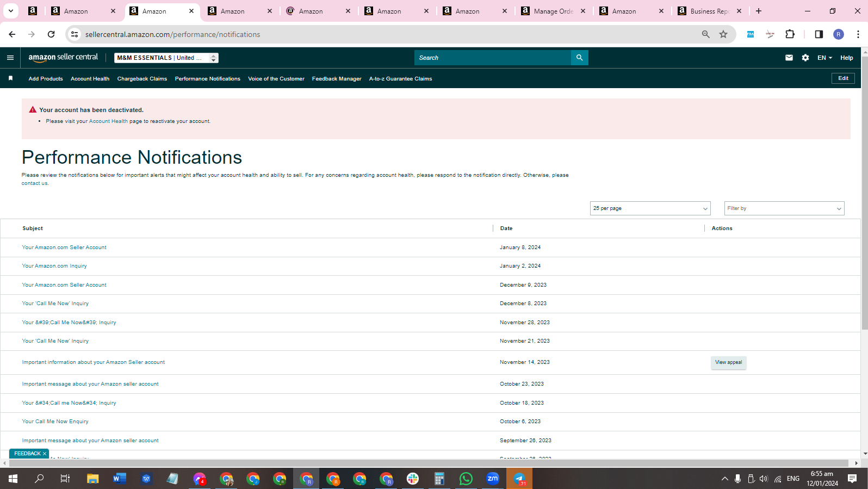Open the Seller Central hamburger menu
868x489 pixels.
pyautogui.click(x=10, y=58)
